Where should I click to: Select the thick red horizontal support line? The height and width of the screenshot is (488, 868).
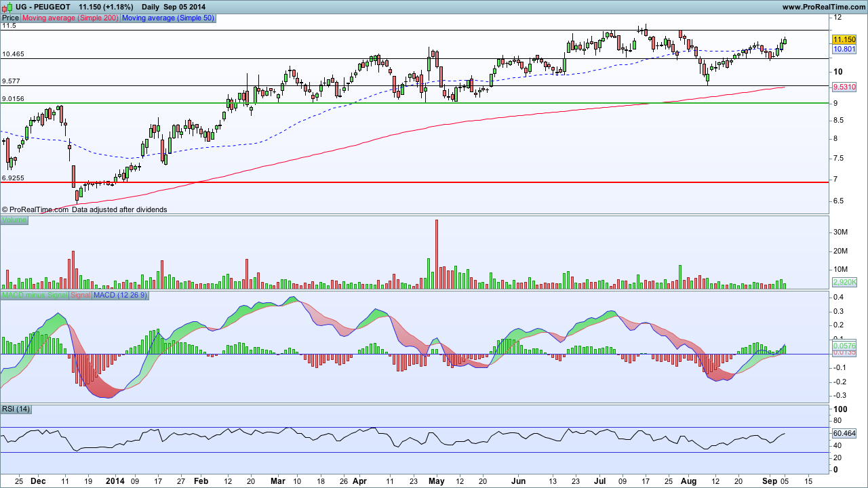(415, 182)
